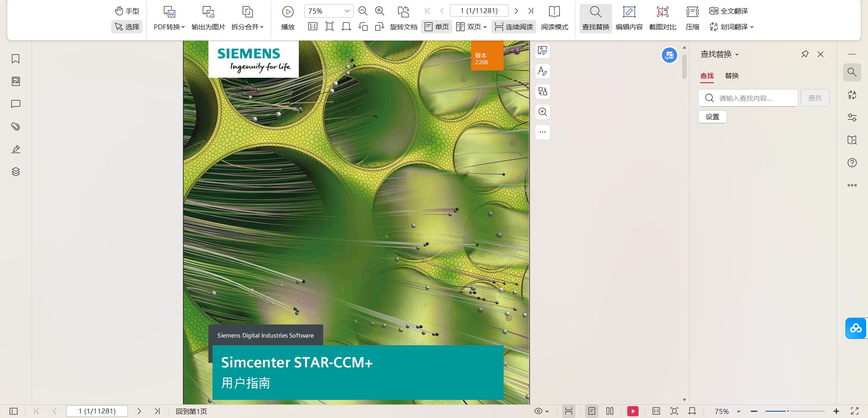Click the fit page icon in toolbar
868x418 pixels.
[330, 27]
